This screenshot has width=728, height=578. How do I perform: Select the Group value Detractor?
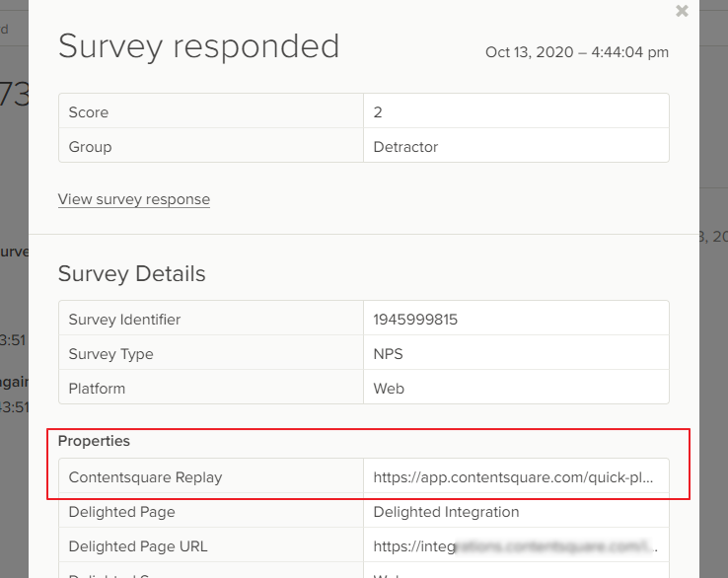pos(405,147)
